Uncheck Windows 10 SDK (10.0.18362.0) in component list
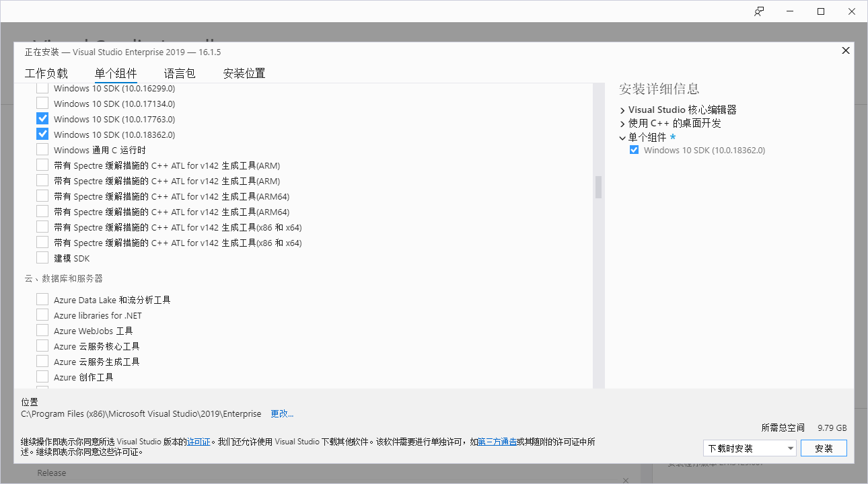 42,134
